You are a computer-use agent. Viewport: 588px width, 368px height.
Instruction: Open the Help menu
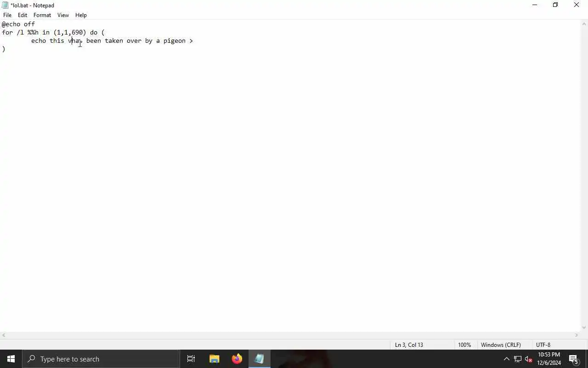pyautogui.click(x=81, y=15)
